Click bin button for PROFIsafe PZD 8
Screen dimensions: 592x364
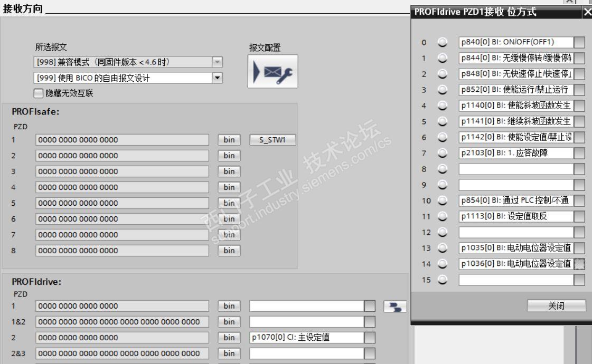tap(229, 251)
